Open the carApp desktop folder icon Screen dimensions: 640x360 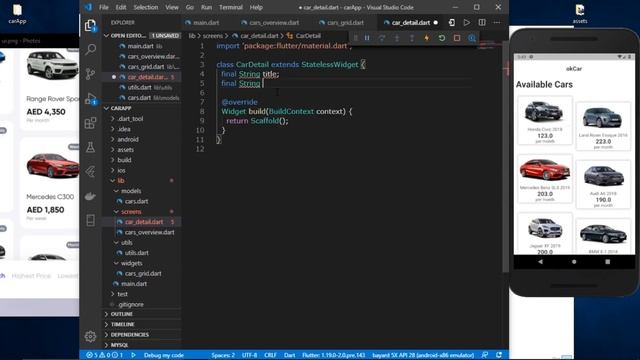tap(17, 14)
